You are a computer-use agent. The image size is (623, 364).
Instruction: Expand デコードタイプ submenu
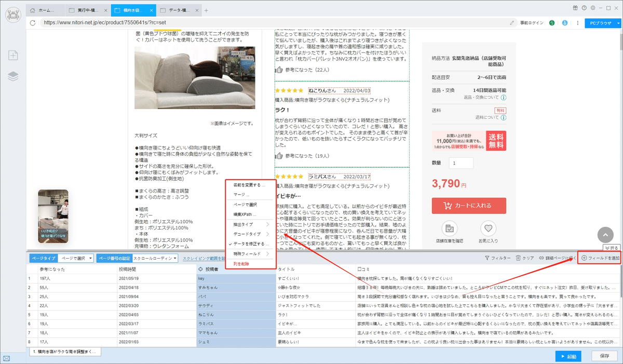(x=251, y=234)
